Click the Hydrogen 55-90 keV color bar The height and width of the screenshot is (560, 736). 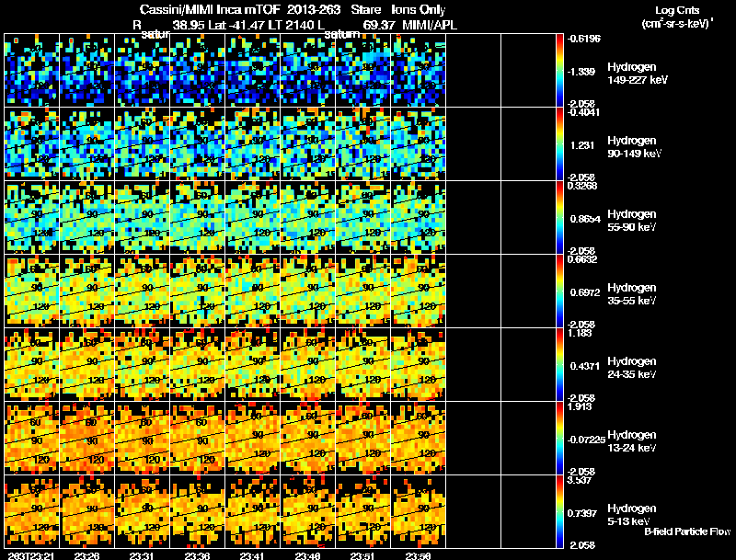coord(559,218)
